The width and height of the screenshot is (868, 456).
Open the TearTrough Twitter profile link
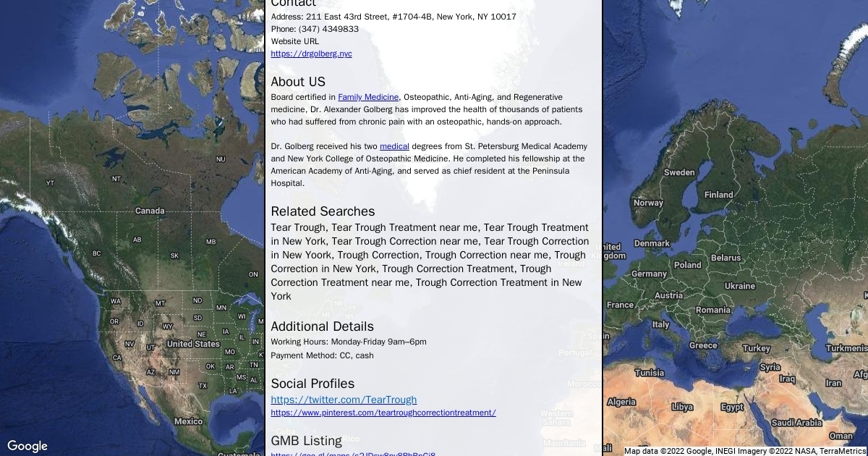[x=344, y=400]
